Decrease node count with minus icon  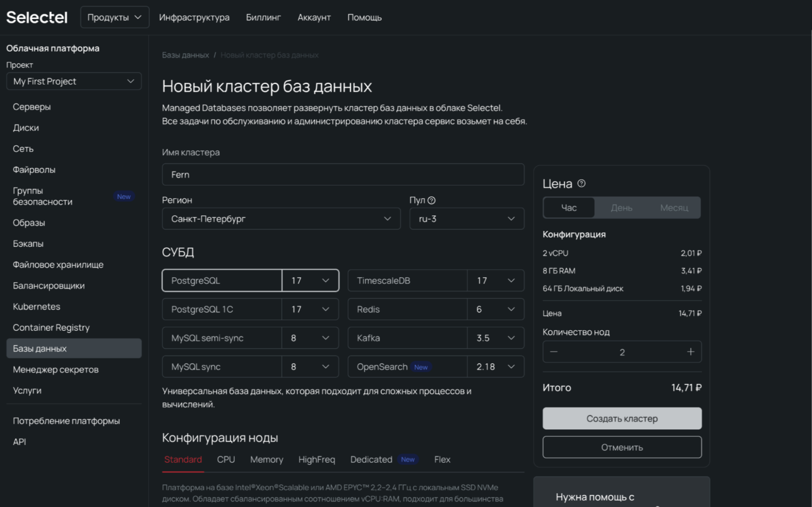554,352
